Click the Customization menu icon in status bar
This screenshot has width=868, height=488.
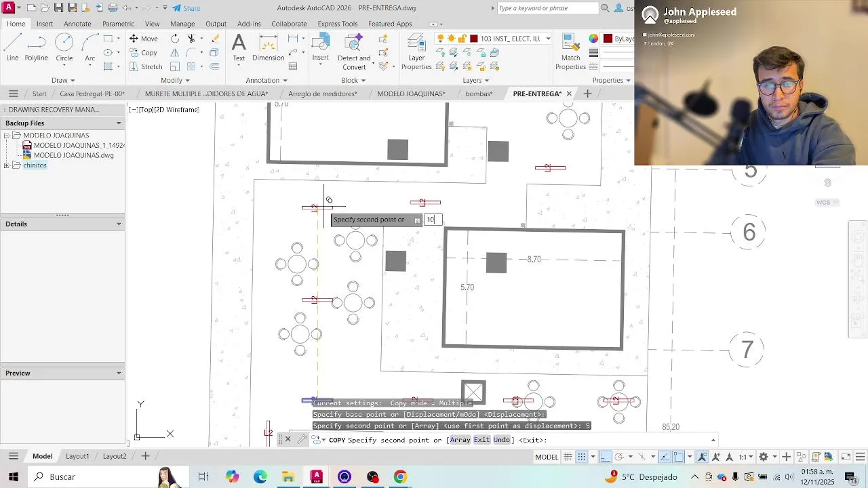point(861,457)
